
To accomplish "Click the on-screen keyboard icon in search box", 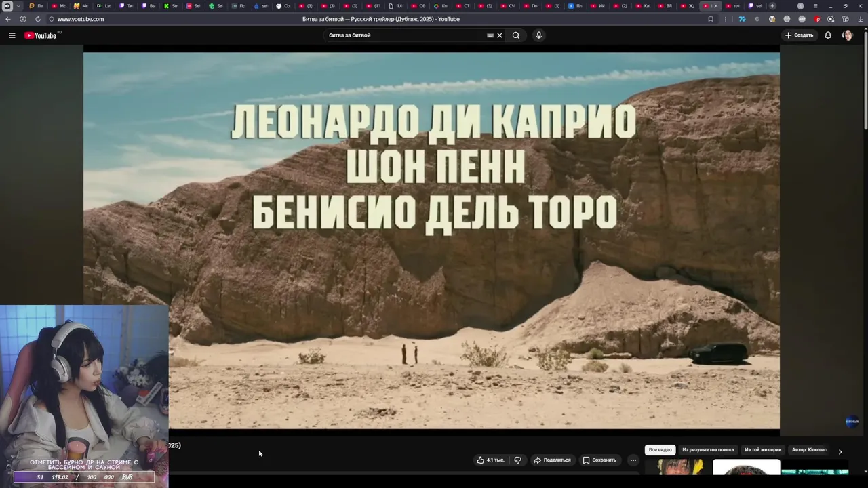I will (490, 35).
